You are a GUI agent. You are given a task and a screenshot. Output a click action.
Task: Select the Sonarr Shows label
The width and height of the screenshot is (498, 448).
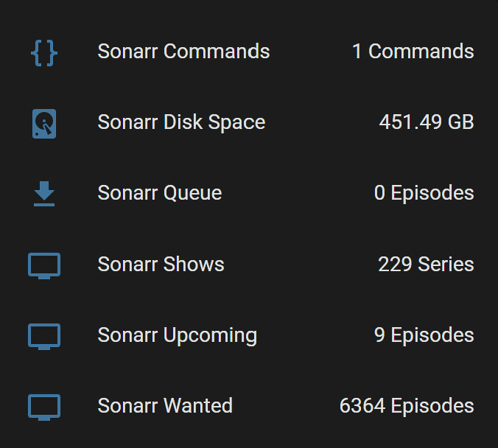coord(161,265)
